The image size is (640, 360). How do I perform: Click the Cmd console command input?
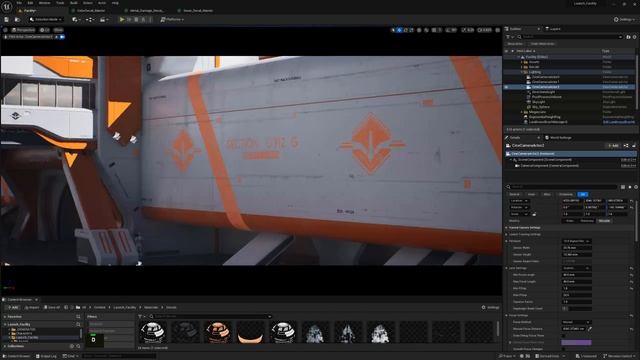[118, 356]
